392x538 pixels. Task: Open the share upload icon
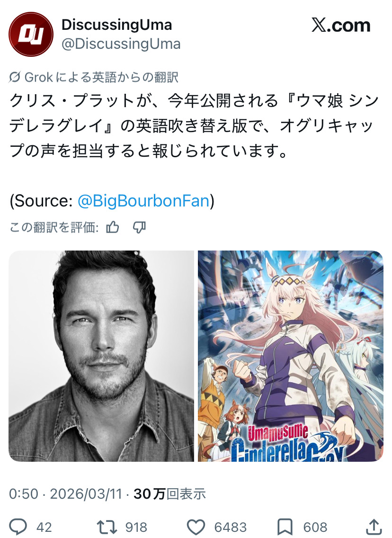pyautogui.click(x=374, y=527)
